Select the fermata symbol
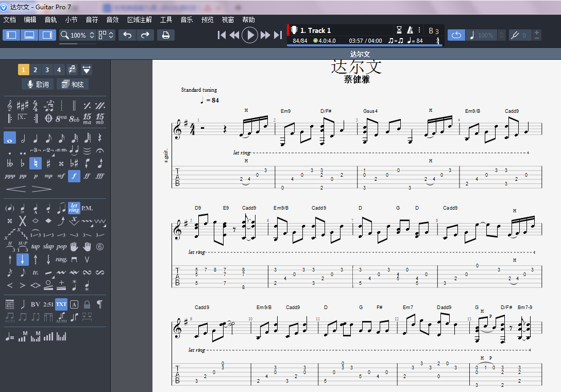 [100, 150]
